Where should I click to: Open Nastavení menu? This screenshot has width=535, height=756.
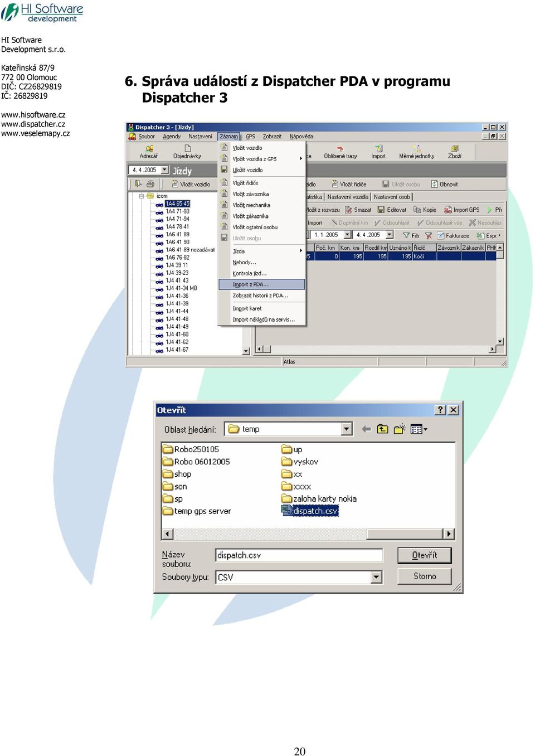pos(200,137)
